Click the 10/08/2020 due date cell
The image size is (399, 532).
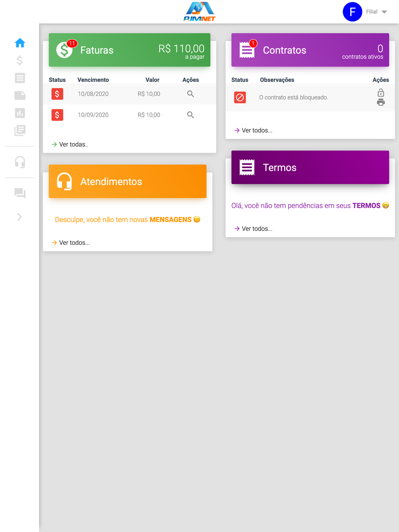point(93,94)
